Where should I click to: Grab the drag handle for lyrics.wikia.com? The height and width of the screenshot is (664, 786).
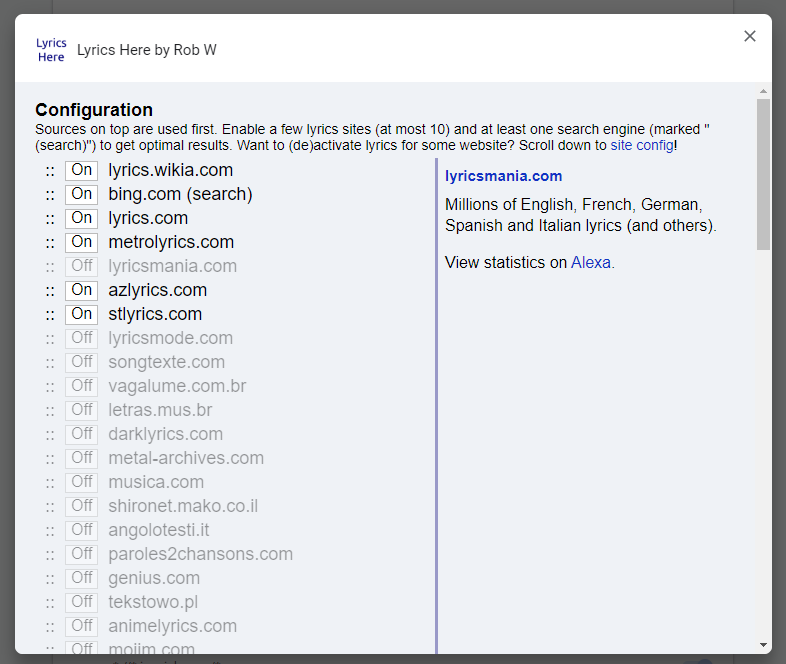point(50,171)
